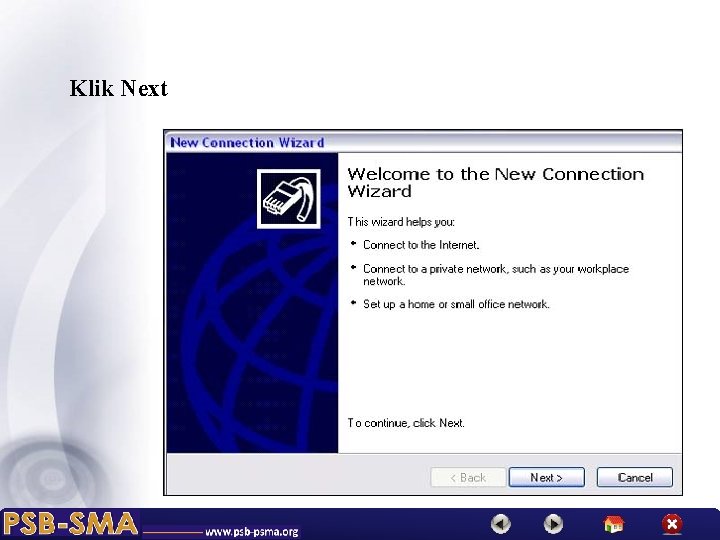Open the home icon in bottom bar
The height and width of the screenshot is (540, 720).
(614, 523)
